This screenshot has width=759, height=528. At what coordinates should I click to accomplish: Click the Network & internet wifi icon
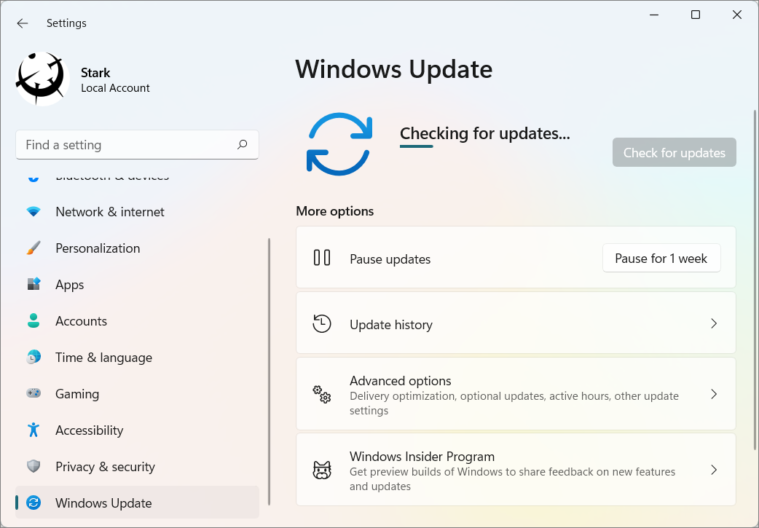coord(33,211)
